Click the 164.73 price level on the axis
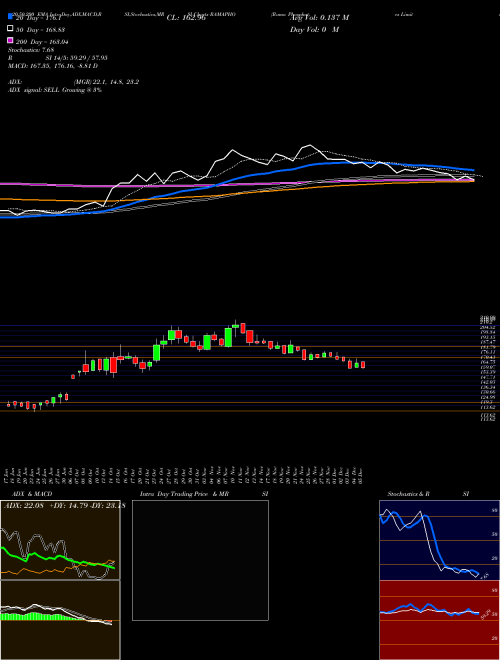500x660 pixels. [487, 362]
